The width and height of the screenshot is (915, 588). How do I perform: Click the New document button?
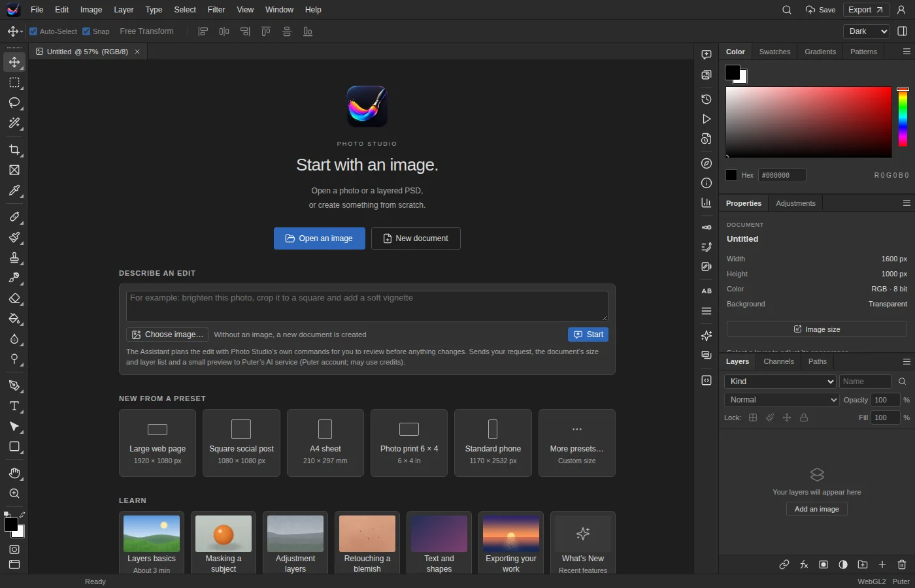(416, 238)
